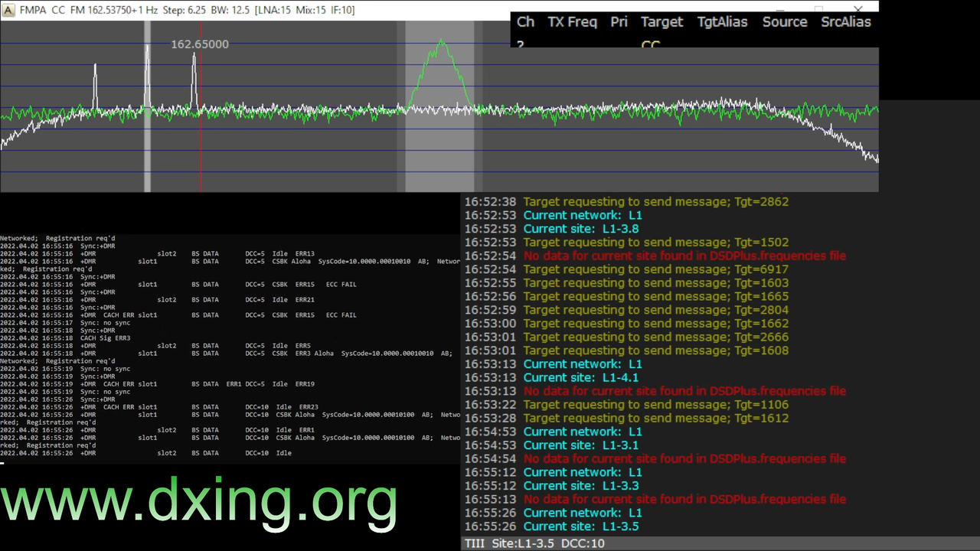Viewport: 980px width, 551px height.
Task: Click the 16:55:12 'Current site: L1-3.3' line
Action: coord(551,486)
